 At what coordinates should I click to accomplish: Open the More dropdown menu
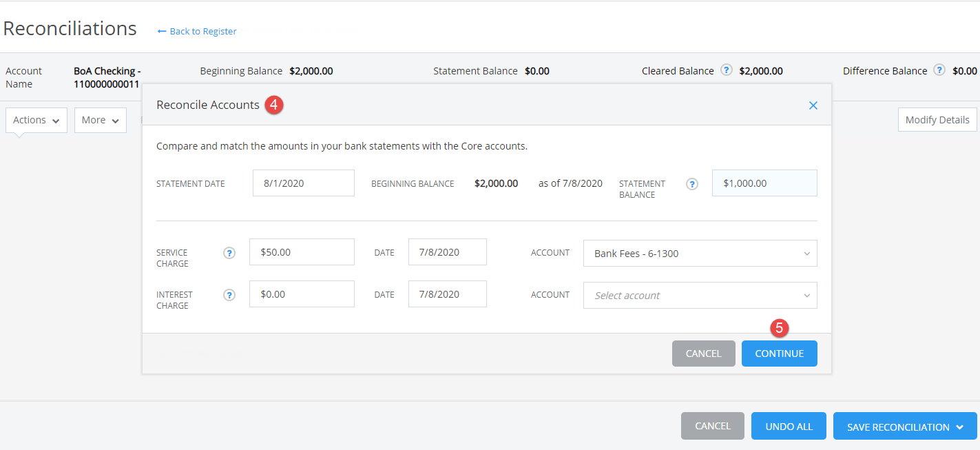pos(101,120)
